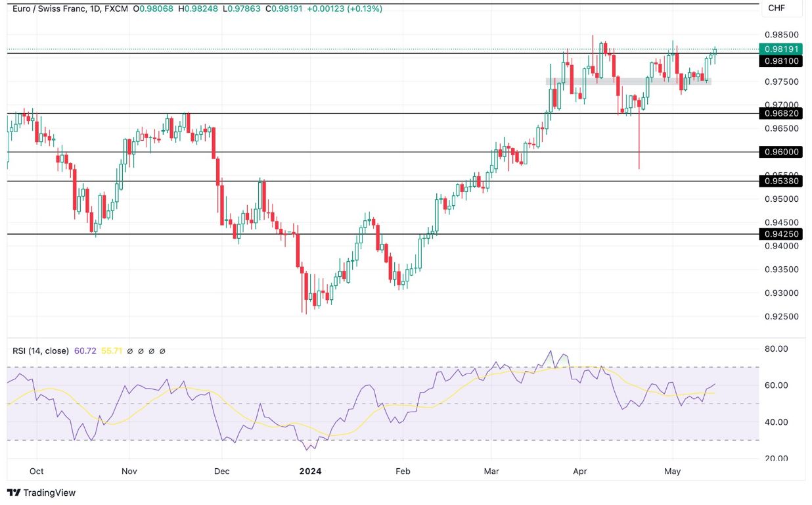Image resolution: width=812 pixels, height=505 pixels.
Task: Click the Feb label on time axis
Action: (x=403, y=471)
